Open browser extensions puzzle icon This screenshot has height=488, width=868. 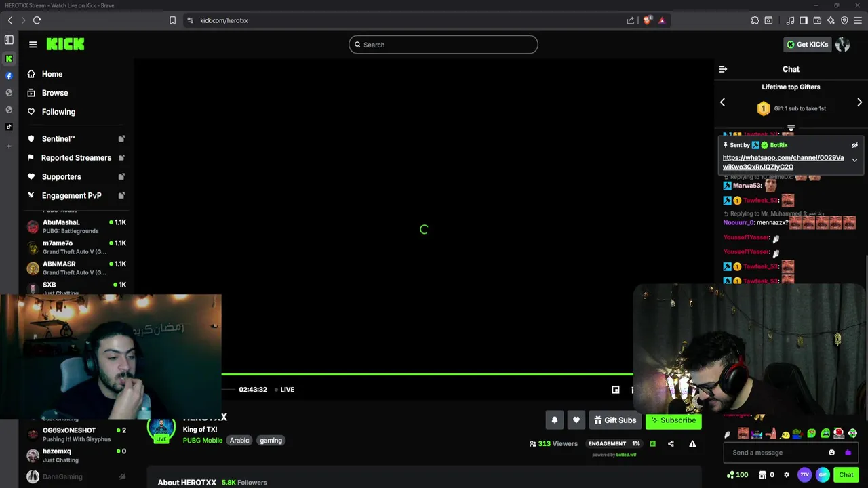coord(755,20)
